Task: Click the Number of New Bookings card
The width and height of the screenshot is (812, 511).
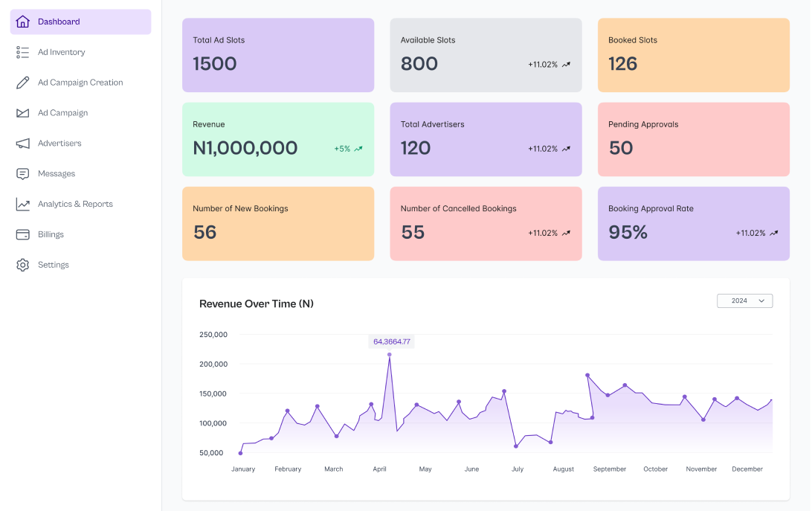Action: 278,223
